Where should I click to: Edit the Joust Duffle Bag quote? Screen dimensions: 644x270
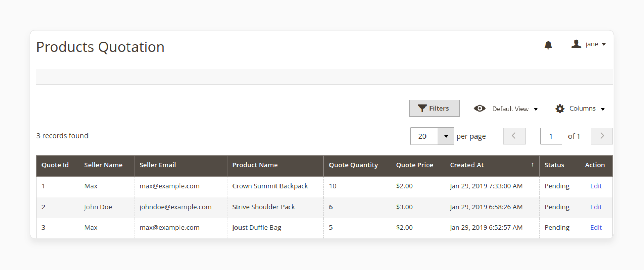[596, 228]
